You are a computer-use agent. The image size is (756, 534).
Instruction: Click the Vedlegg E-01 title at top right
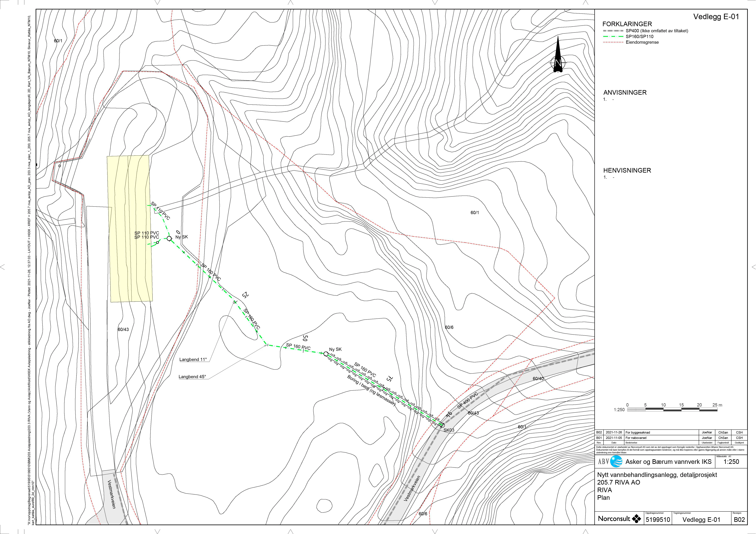(716, 17)
